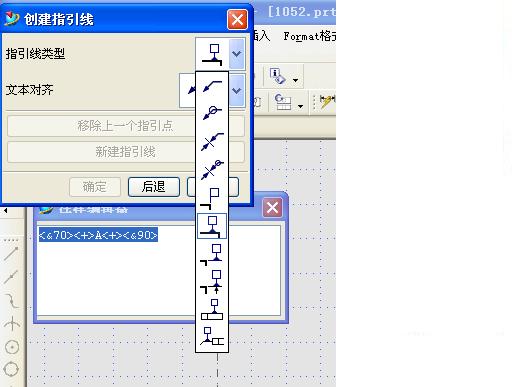Select the crossed arrow leader type
The width and height of the screenshot is (512, 387).
pos(212,141)
